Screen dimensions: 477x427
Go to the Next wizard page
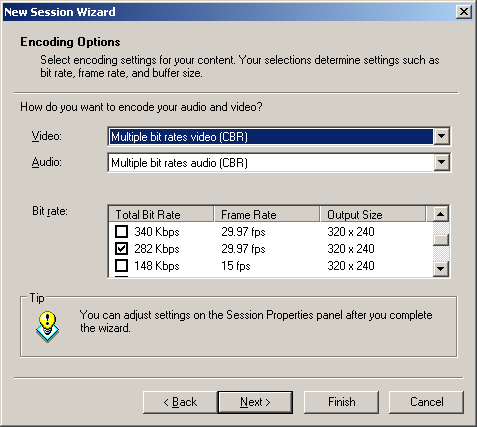click(x=255, y=402)
